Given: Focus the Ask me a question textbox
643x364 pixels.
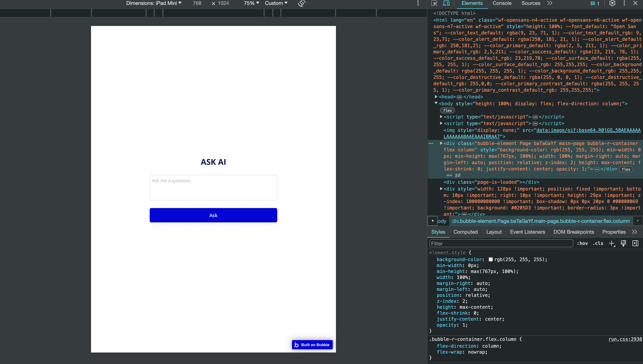Looking at the screenshot, I should tap(213, 188).
